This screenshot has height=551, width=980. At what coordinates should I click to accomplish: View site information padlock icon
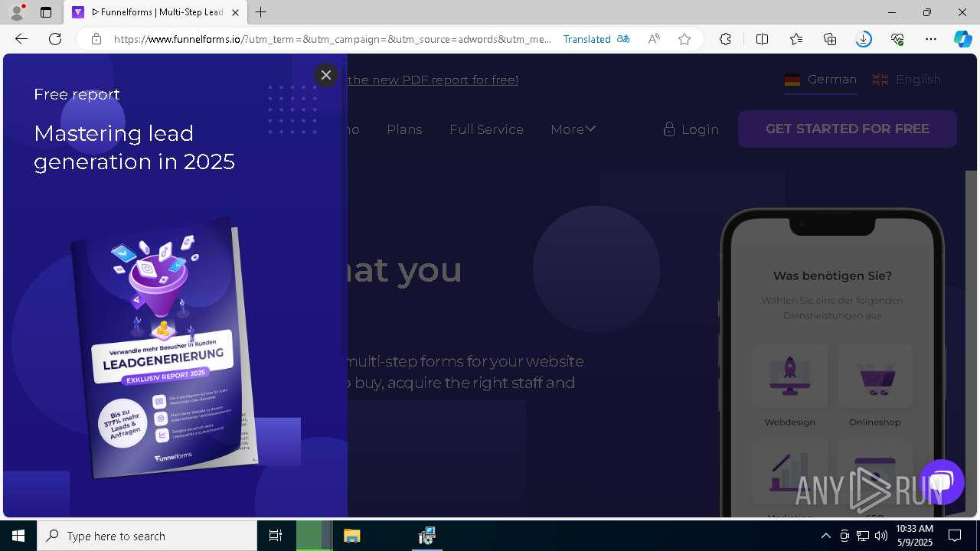[96, 39]
